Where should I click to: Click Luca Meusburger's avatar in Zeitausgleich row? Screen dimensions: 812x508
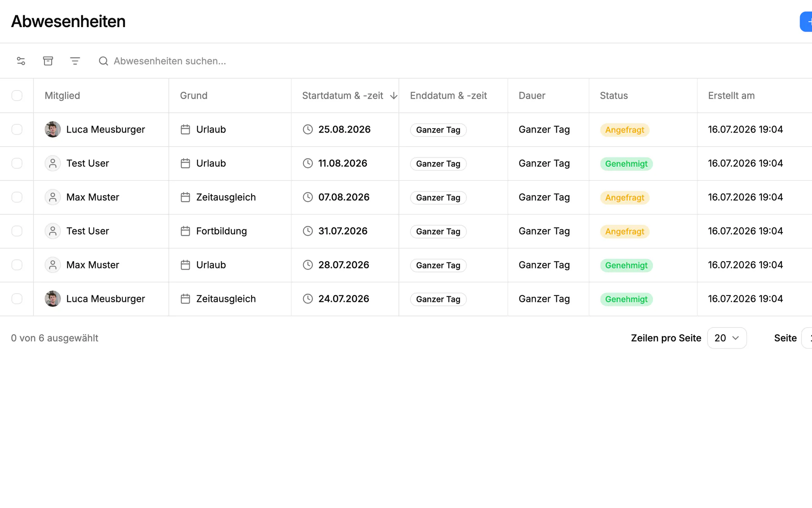(53, 299)
